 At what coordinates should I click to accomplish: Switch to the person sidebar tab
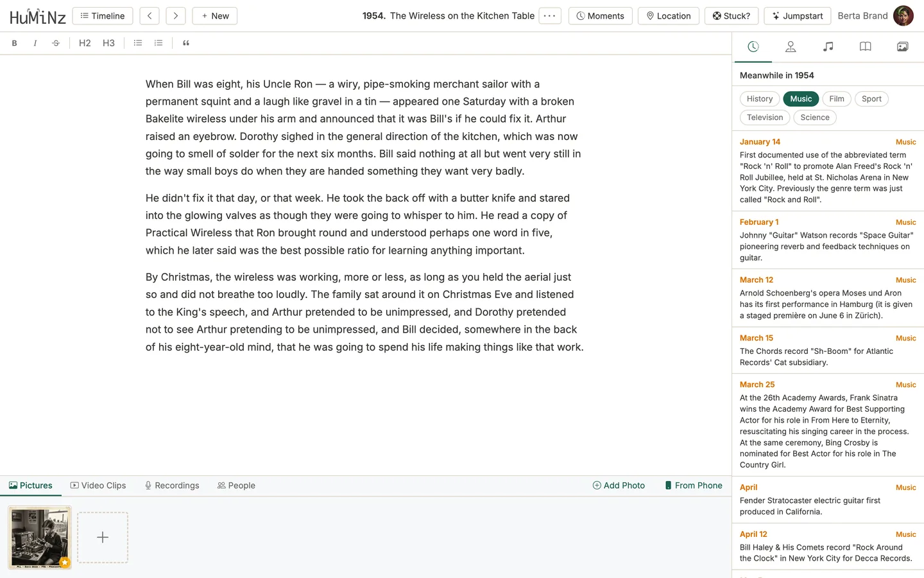(791, 46)
